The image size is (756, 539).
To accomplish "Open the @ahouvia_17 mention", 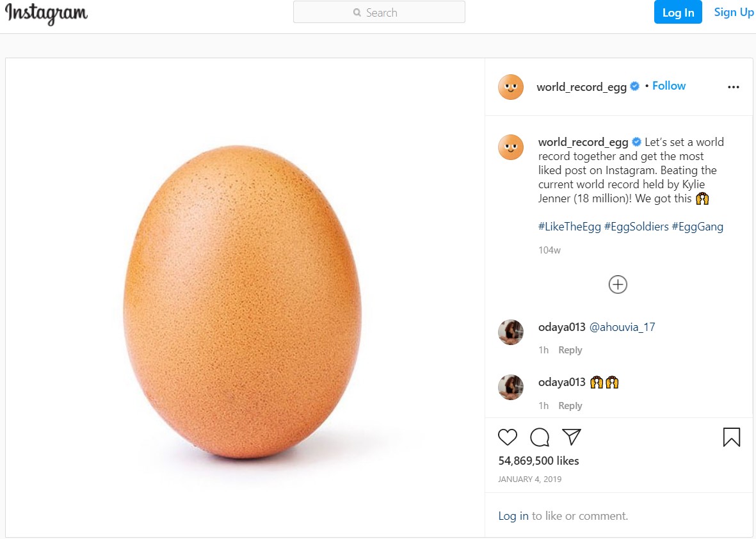I will click(622, 327).
